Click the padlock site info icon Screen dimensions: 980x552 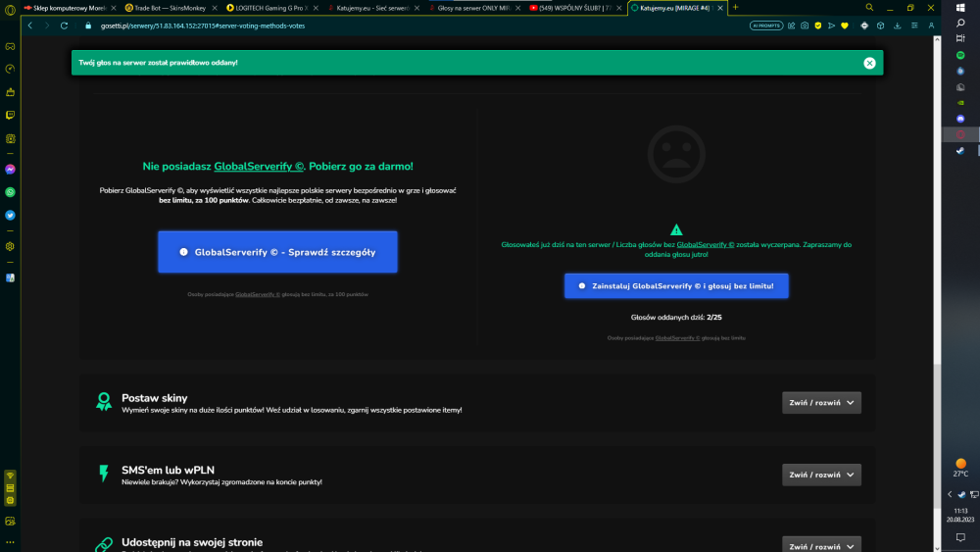pos(88,25)
